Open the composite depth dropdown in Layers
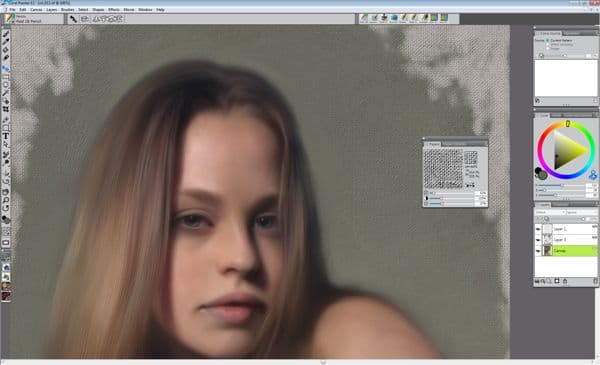Image resolution: width=600 pixels, height=365 pixels. coord(581,212)
